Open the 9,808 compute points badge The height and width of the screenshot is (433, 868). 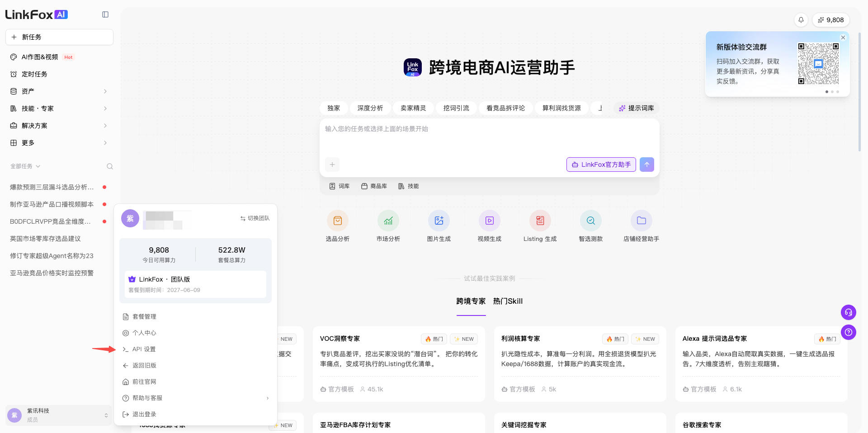tap(831, 20)
